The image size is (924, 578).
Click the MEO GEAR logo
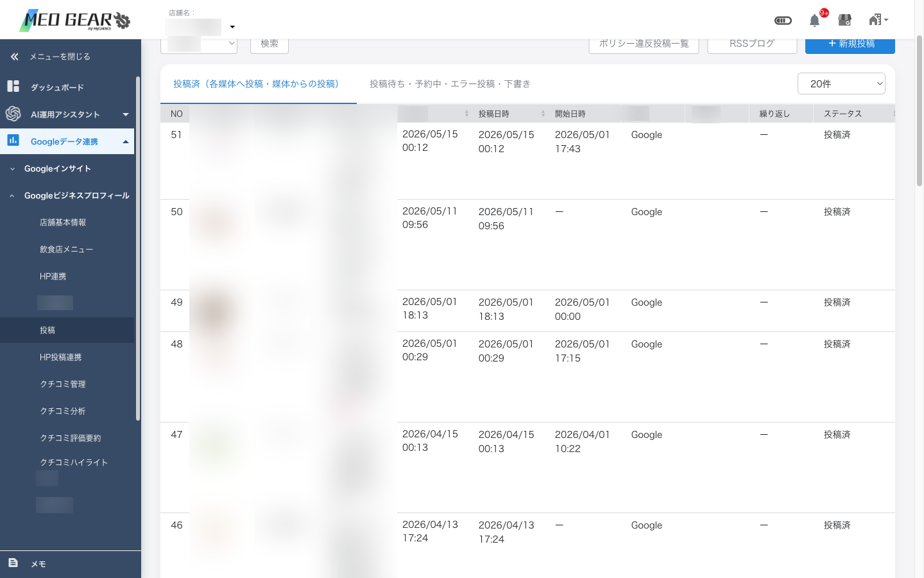coord(75,21)
